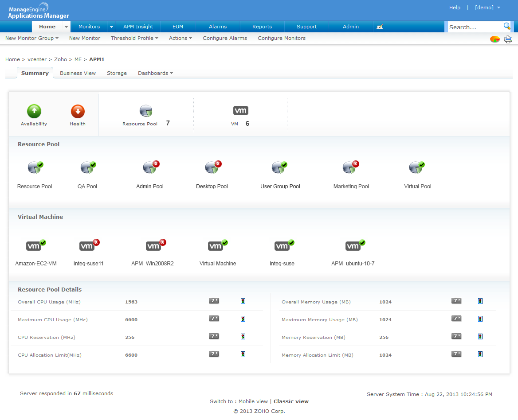Click the Help link
518x420 pixels.
click(455, 8)
